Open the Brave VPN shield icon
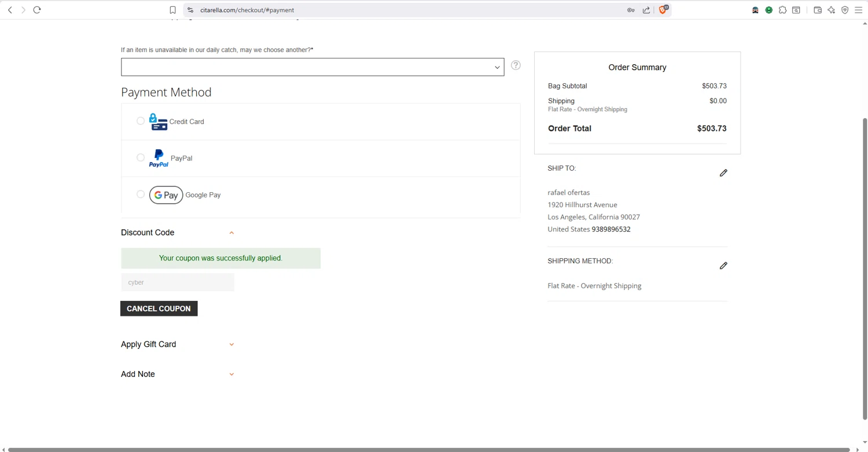Screen dimensions: 868x452 (x=845, y=10)
